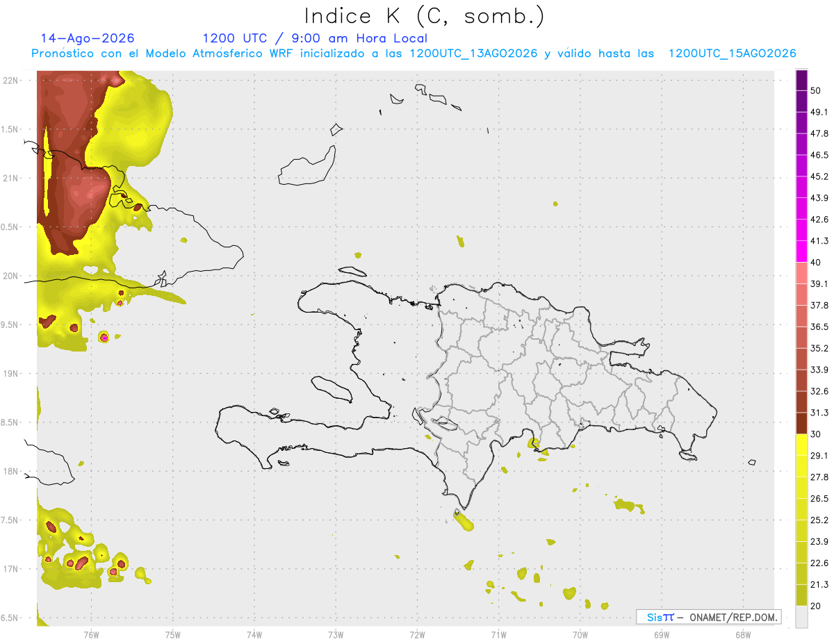The width and height of the screenshot is (834, 644).
Task: Select the longitude label "75W"
Action: click(173, 634)
